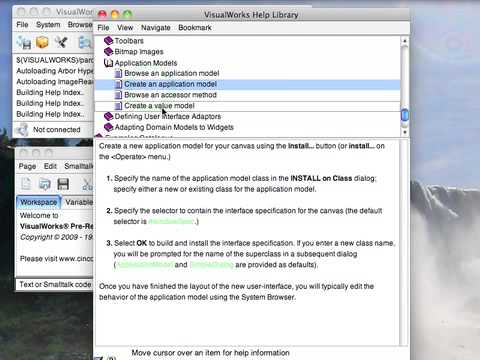Select Toolbars topic in help tree
Viewport: 480px width, 360px height.
tap(129, 41)
